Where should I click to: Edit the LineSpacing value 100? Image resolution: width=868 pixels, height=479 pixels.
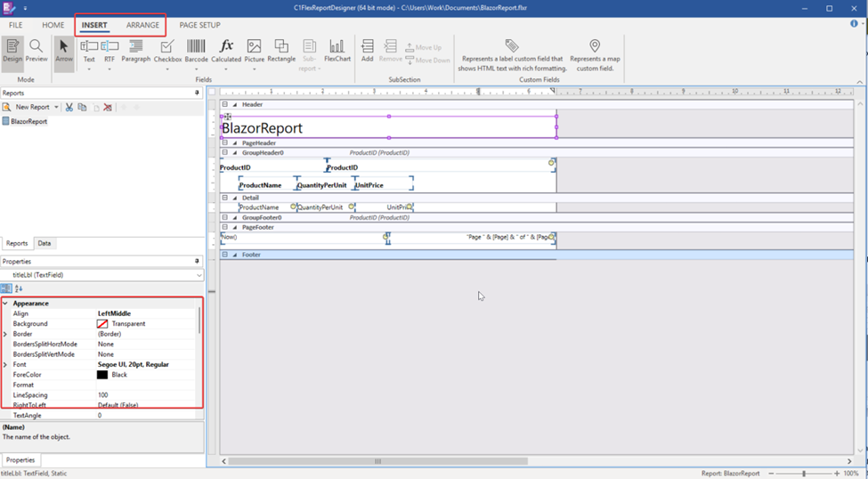tap(147, 395)
